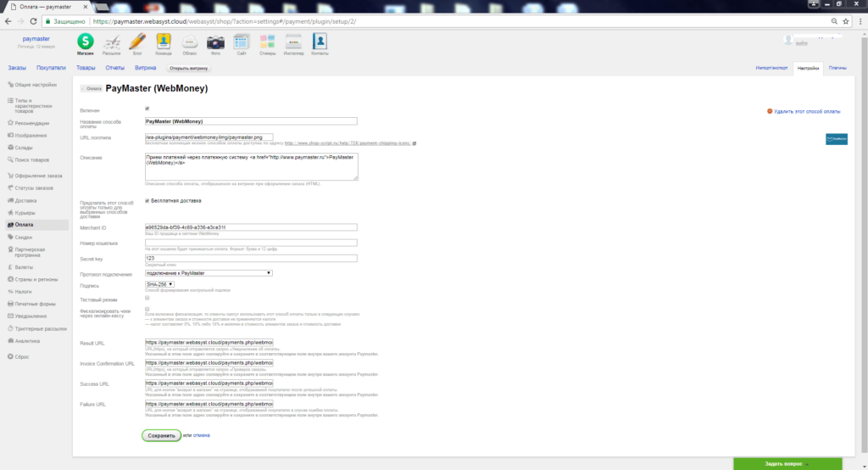Open Уведомления settings section

tap(31, 316)
